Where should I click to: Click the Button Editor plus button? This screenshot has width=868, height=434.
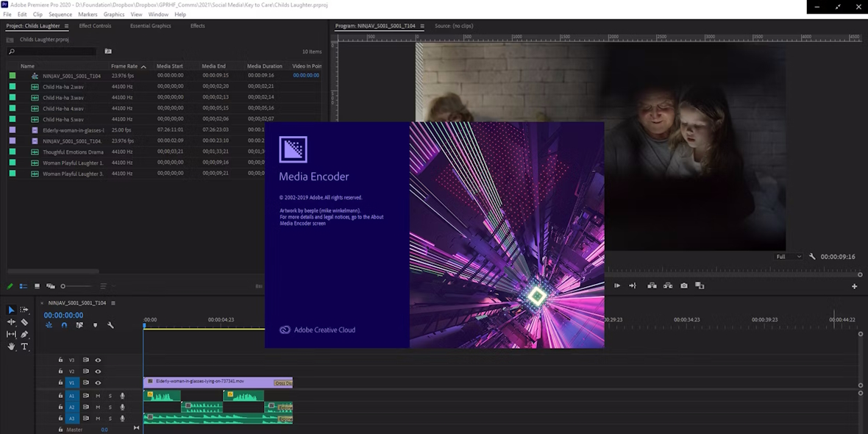[x=854, y=285]
